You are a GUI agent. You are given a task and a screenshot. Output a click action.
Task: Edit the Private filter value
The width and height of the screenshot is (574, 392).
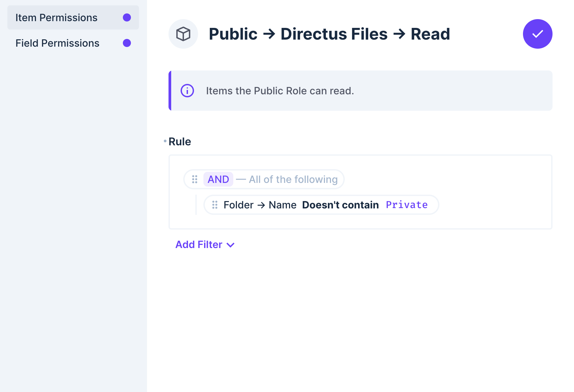tap(407, 205)
